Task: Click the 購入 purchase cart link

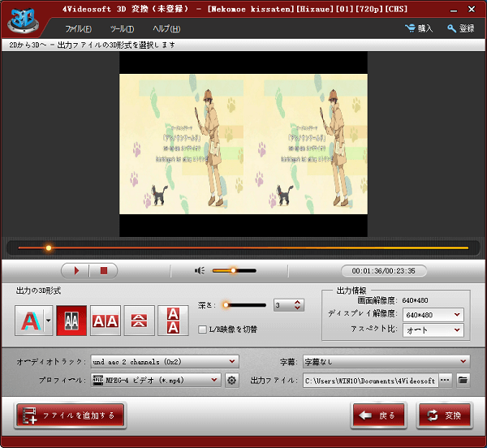Action: coord(419,28)
